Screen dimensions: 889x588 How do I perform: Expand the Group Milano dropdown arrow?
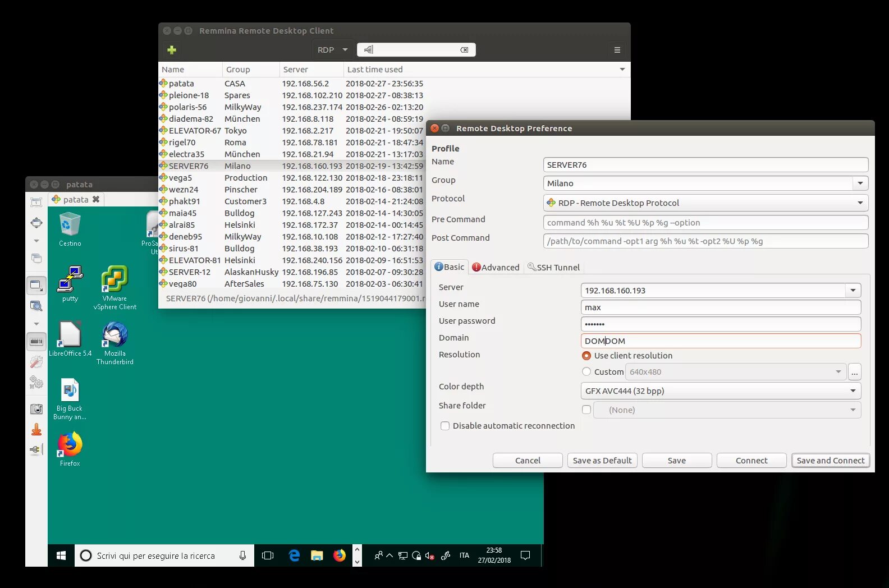[860, 183]
